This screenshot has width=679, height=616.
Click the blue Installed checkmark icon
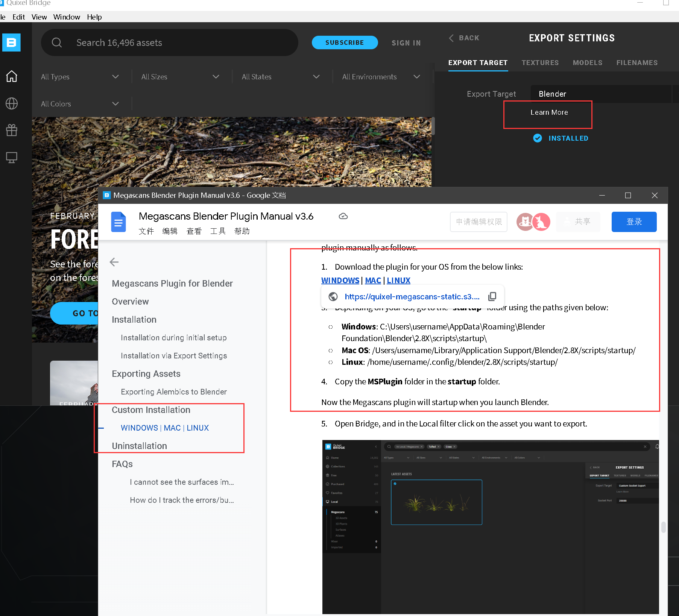[538, 138]
